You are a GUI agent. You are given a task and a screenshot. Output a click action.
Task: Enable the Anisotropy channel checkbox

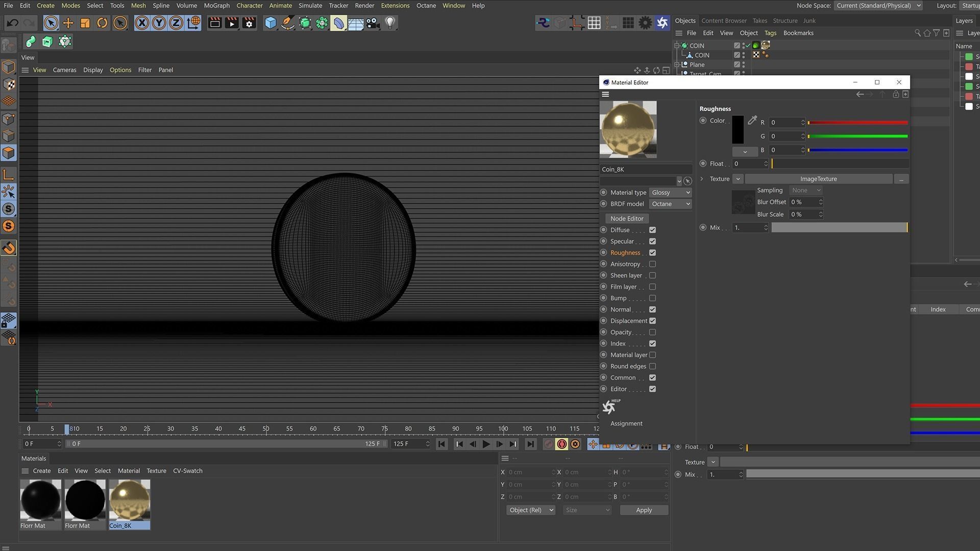(x=652, y=264)
